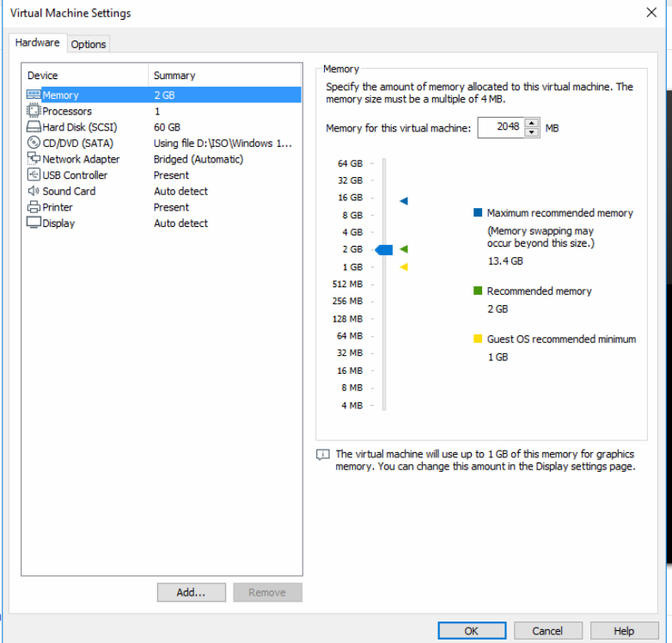
Task: Click the '64 GB' slider label
Action: (x=350, y=163)
